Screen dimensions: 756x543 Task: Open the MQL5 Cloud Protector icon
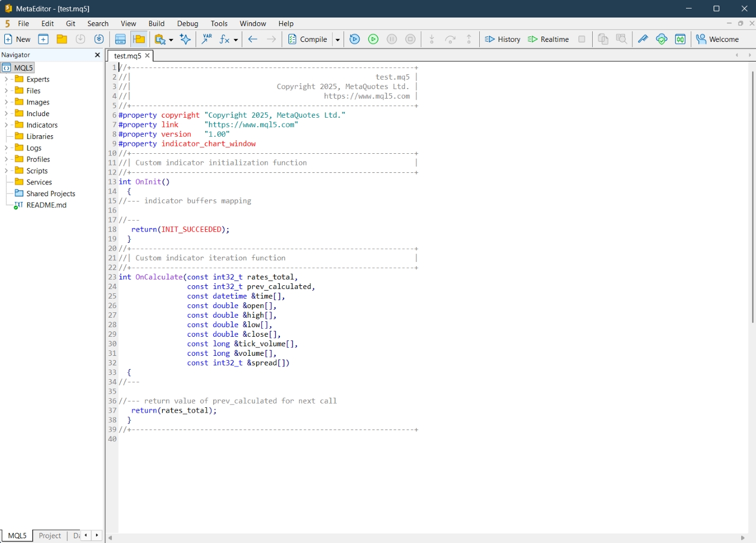(x=661, y=39)
